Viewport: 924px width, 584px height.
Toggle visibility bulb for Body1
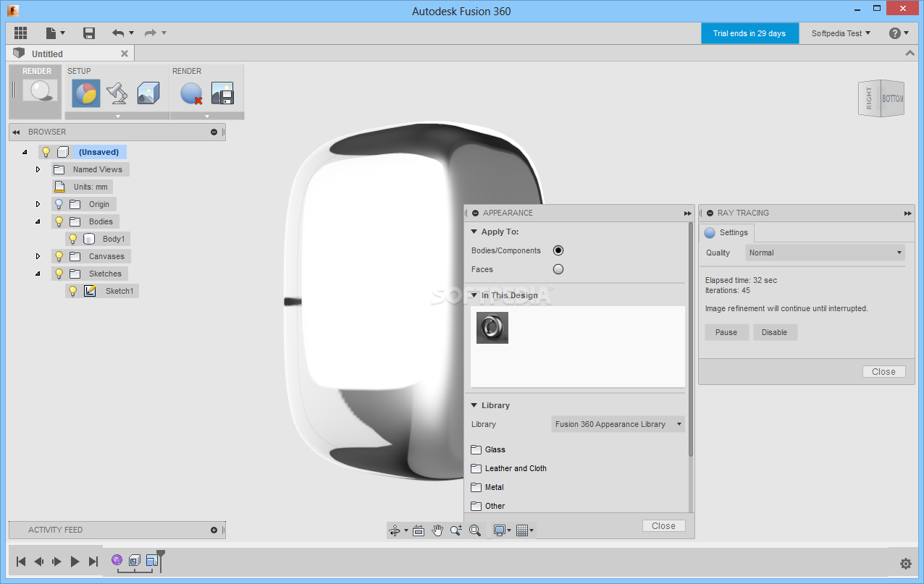(73, 239)
